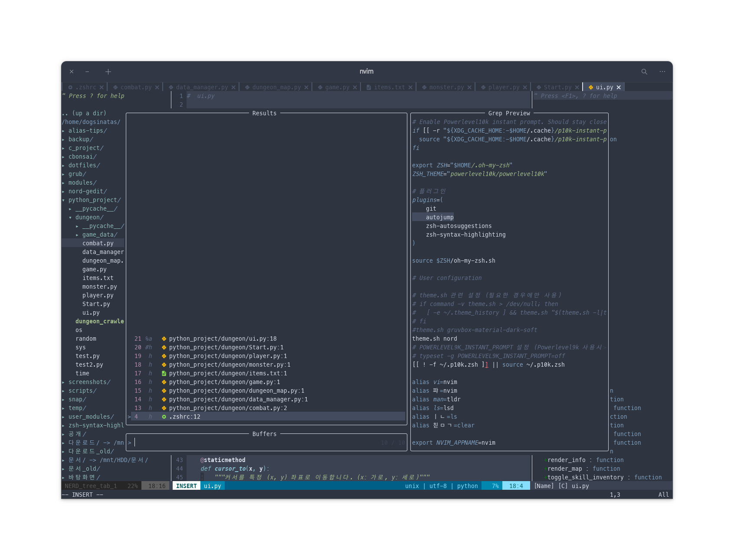Viewport: 734px width, 560px height.
Task: Click the gear icon beside .zshrc:12 result
Action: (x=164, y=417)
